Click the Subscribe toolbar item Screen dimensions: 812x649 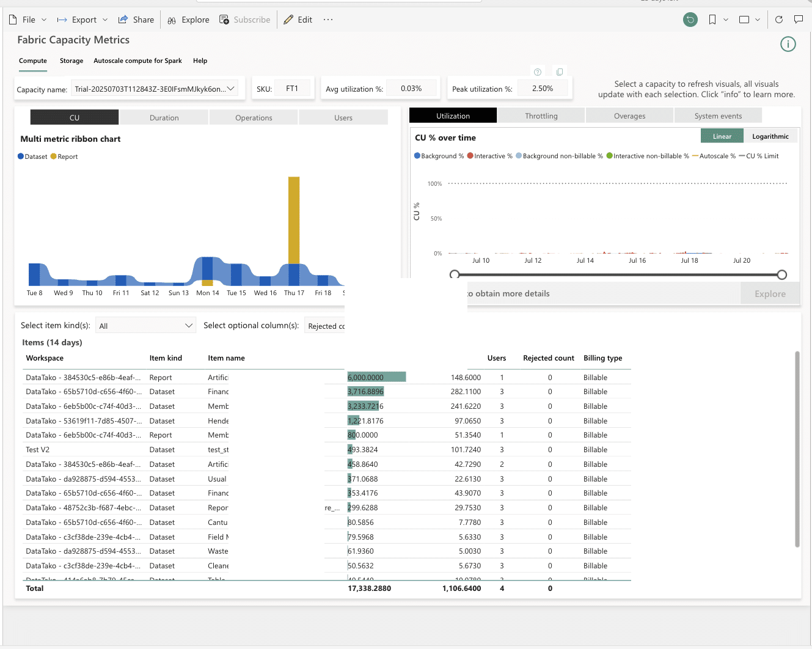tap(244, 20)
